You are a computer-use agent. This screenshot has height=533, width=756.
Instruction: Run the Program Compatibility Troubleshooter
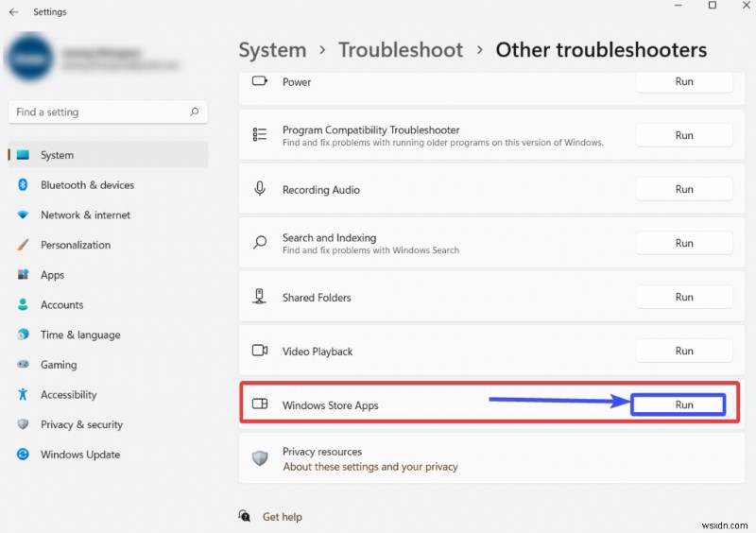pyautogui.click(x=684, y=135)
